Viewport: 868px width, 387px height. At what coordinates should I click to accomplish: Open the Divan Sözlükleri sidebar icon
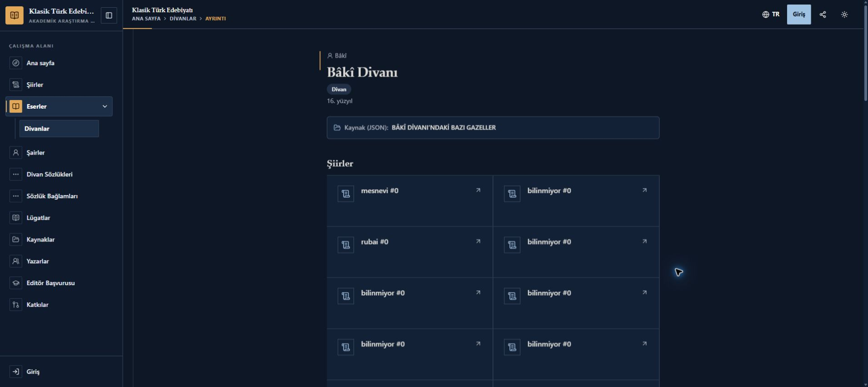[16, 175]
